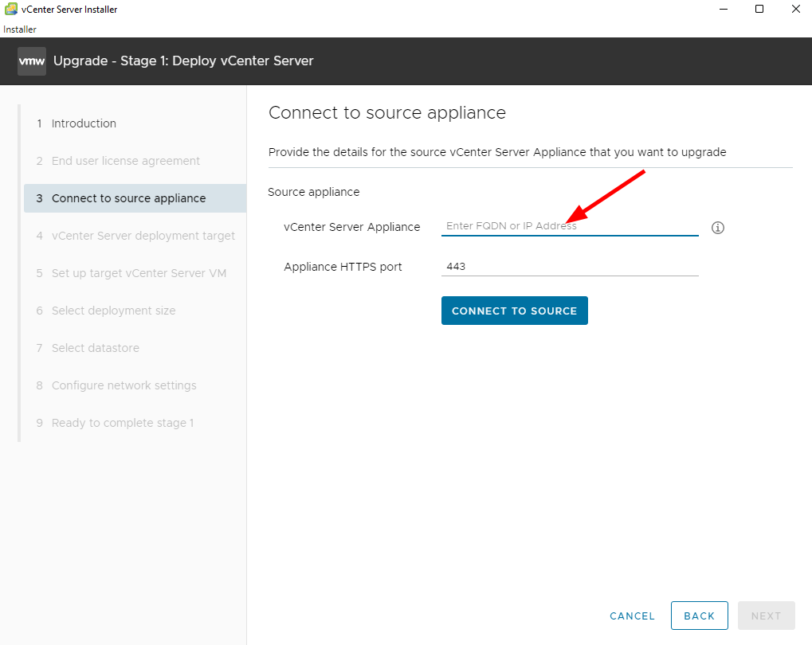This screenshot has height=645, width=812.
Task: Maximize the vCenter Server Installer window
Action: pyautogui.click(x=759, y=9)
